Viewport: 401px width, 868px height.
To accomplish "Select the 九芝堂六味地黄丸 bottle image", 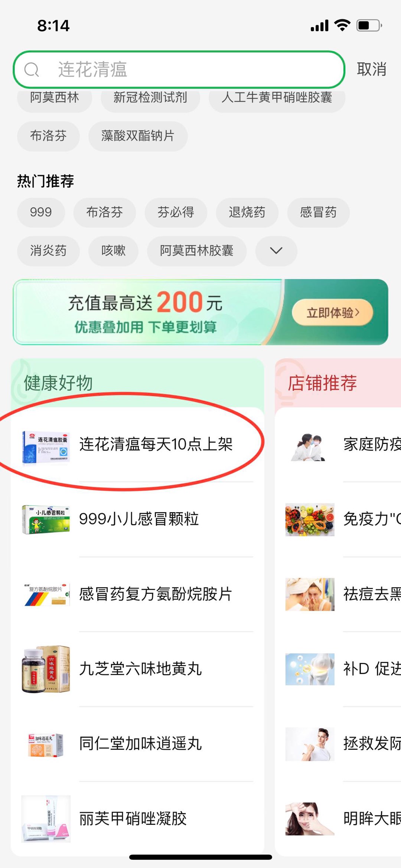I will coord(46,669).
